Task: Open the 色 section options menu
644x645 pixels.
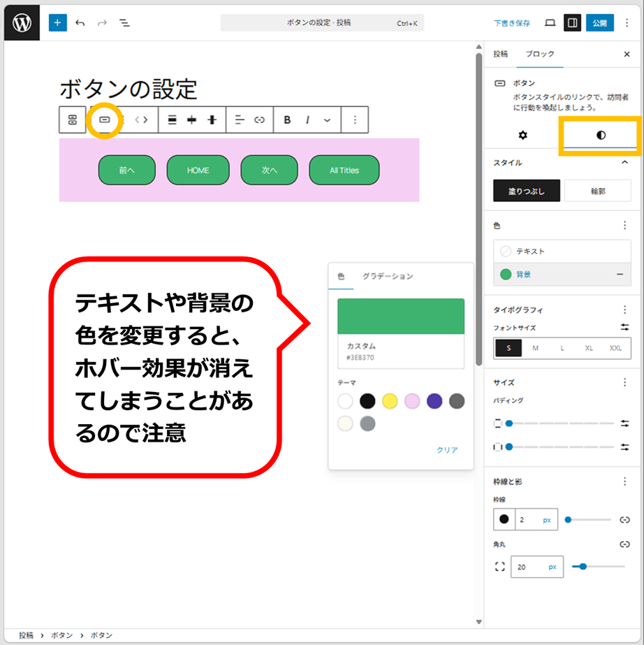Action: pos(624,226)
